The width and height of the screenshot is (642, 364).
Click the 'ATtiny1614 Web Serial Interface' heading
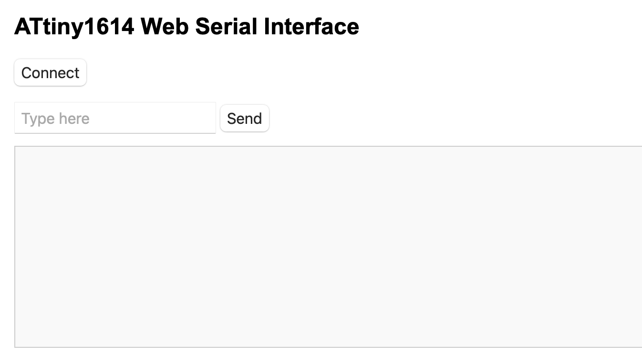coord(186,27)
